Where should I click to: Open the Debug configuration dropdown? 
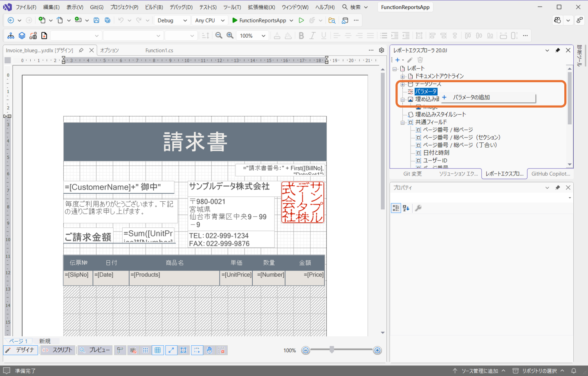(172, 20)
